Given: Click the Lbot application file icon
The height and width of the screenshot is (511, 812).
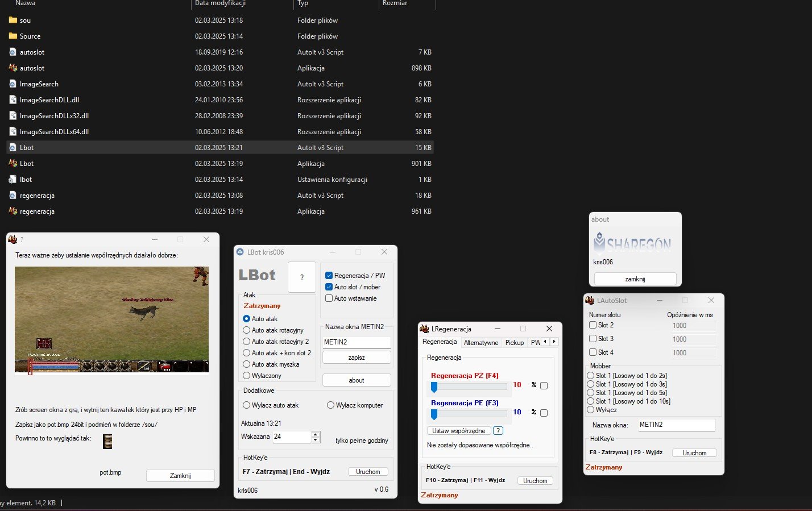Looking at the screenshot, I should pyautogui.click(x=13, y=163).
